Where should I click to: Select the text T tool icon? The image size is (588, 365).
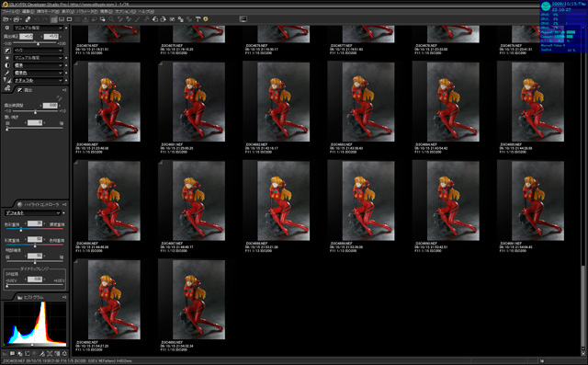pos(198,19)
